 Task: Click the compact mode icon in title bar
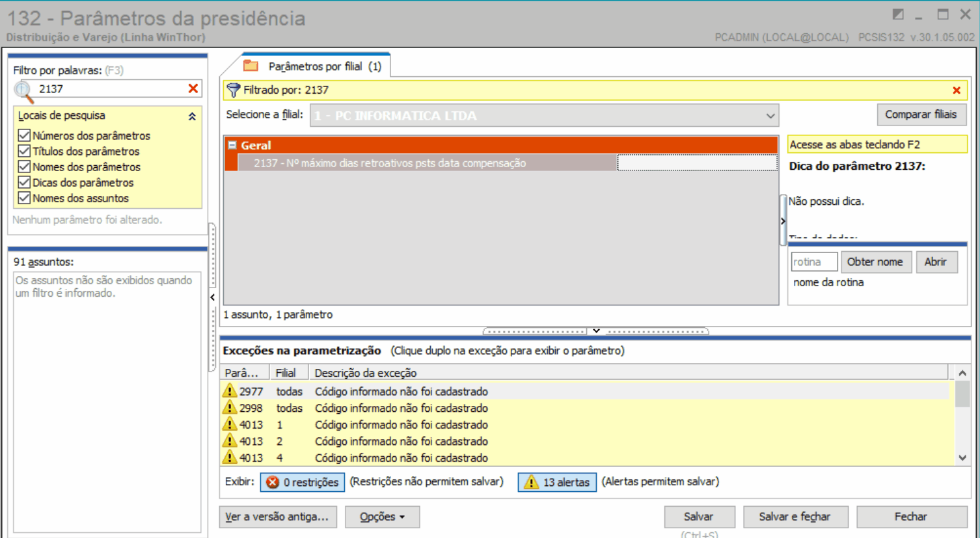pos(898,14)
